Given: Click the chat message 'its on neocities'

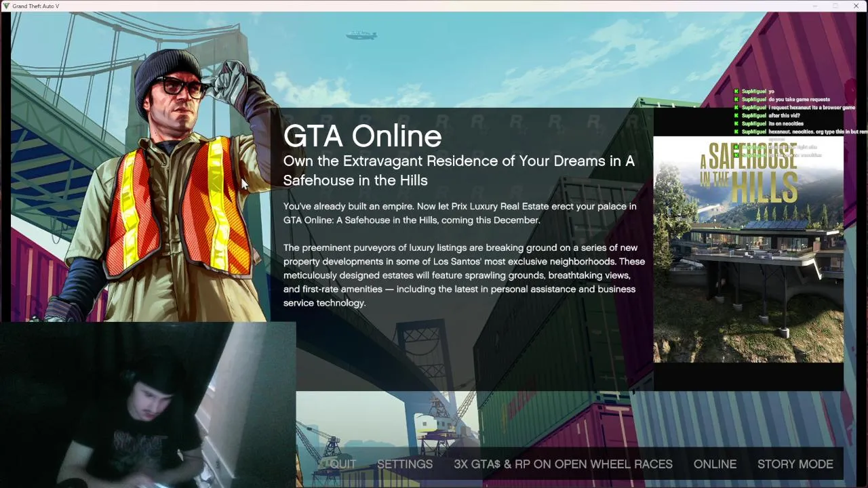Looking at the screenshot, I should (786, 124).
